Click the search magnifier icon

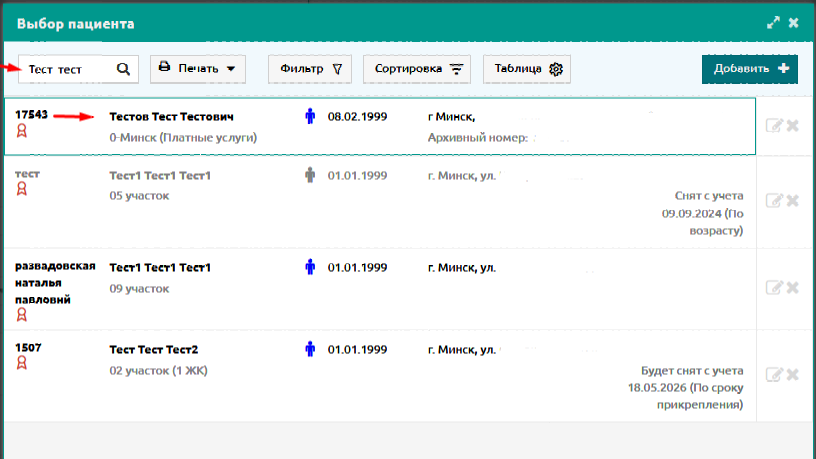coord(123,69)
